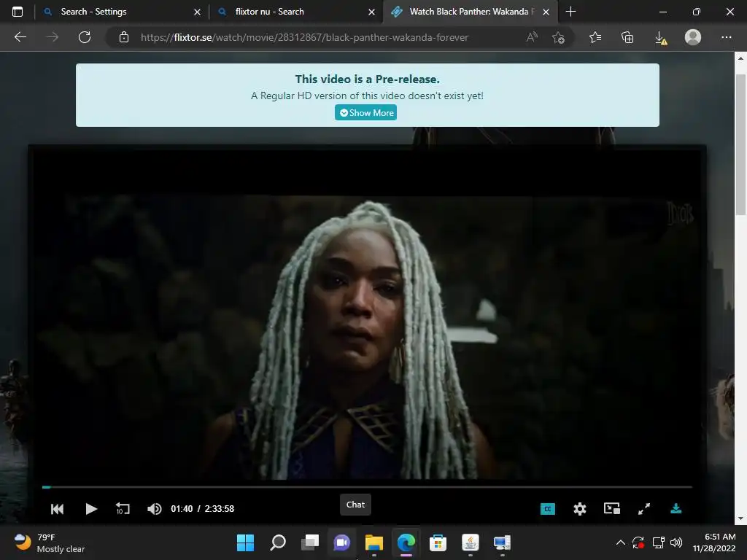This screenshot has height=560, width=747.
Task: Open volume control in system tray
Action: (676, 542)
